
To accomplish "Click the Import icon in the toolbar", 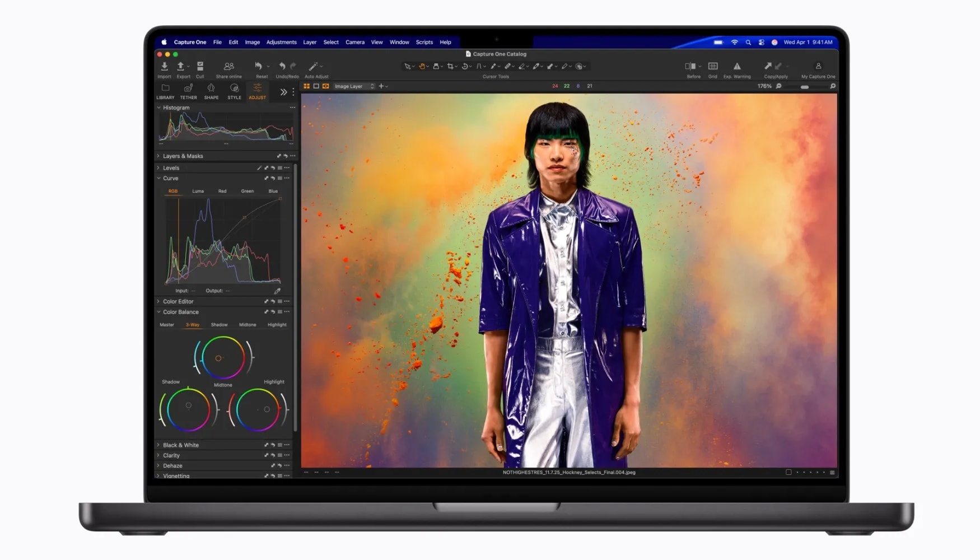I will [x=164, y=67].
